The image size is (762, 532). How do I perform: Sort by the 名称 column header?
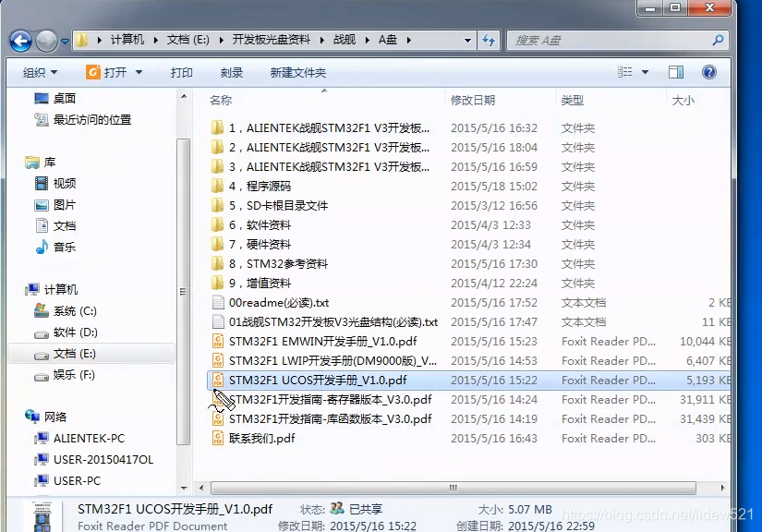coord(221,101)
